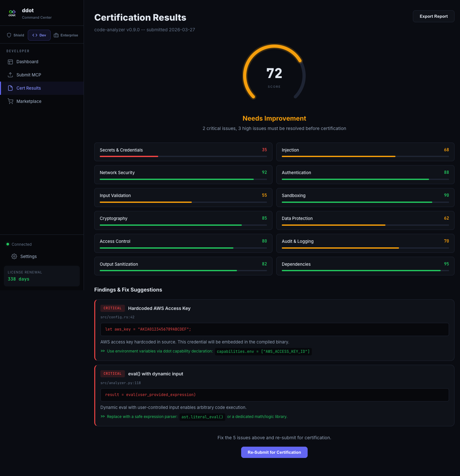Click the License Renewal days card
This screenshot has width=460, height=476.
pos(41,276)
